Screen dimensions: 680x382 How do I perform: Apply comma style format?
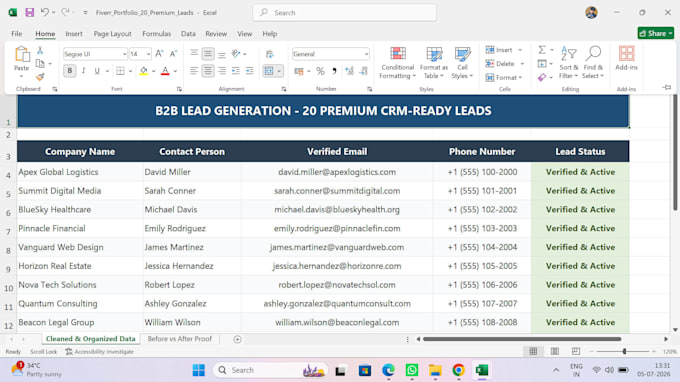pos(334,71)
